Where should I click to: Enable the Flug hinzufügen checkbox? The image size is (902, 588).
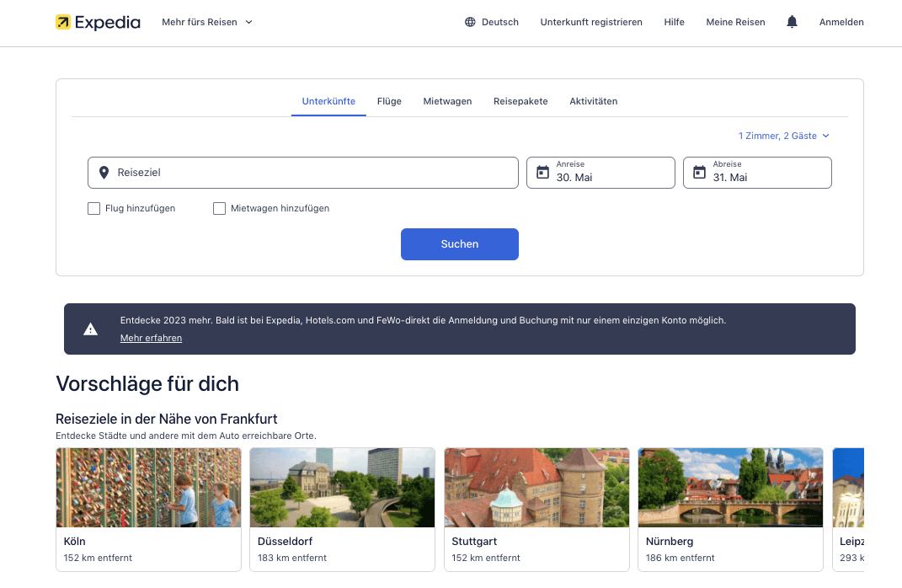[93, 208]
